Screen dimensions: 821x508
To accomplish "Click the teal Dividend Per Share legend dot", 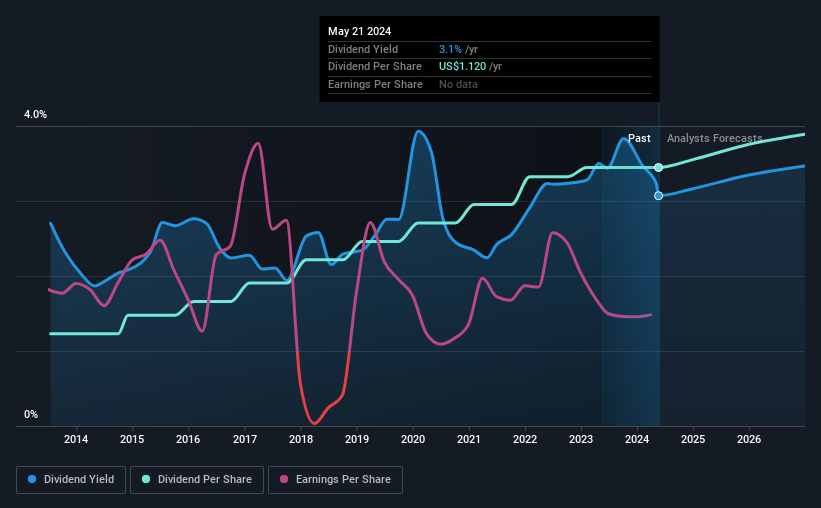I will coord(146,479).
